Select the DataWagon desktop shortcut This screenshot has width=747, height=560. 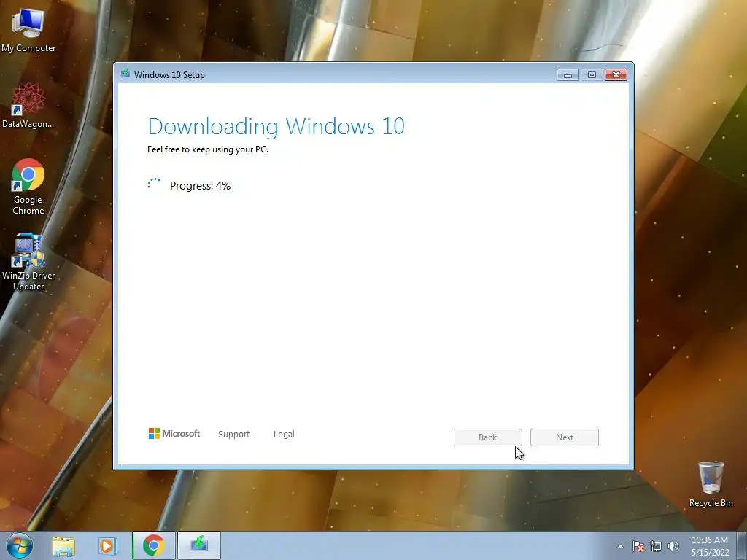tap(28, 106)
